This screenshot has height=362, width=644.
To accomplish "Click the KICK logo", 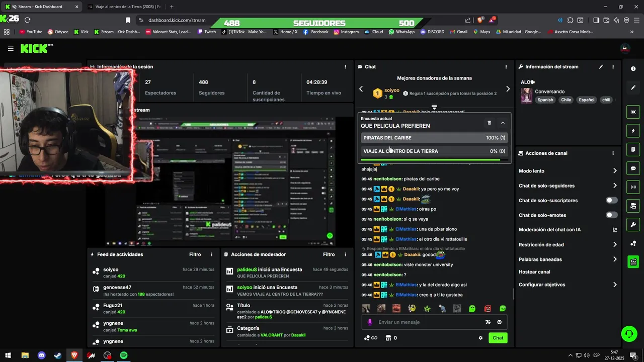I will click(x=36, y=48).
